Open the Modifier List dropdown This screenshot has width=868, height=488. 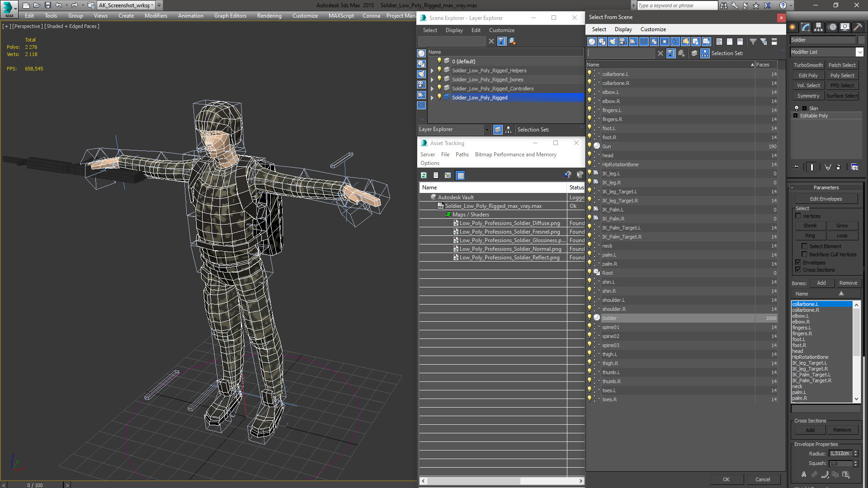coord(859,52)
